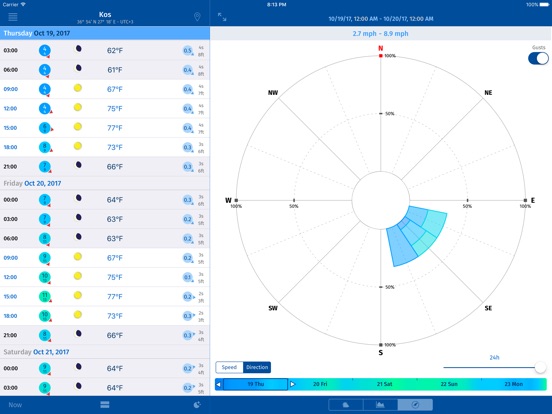Image resolution: width=552 pixels, height=414 pixels.
Task: Click the 24h time range slider handle
Action: (540, 368)
